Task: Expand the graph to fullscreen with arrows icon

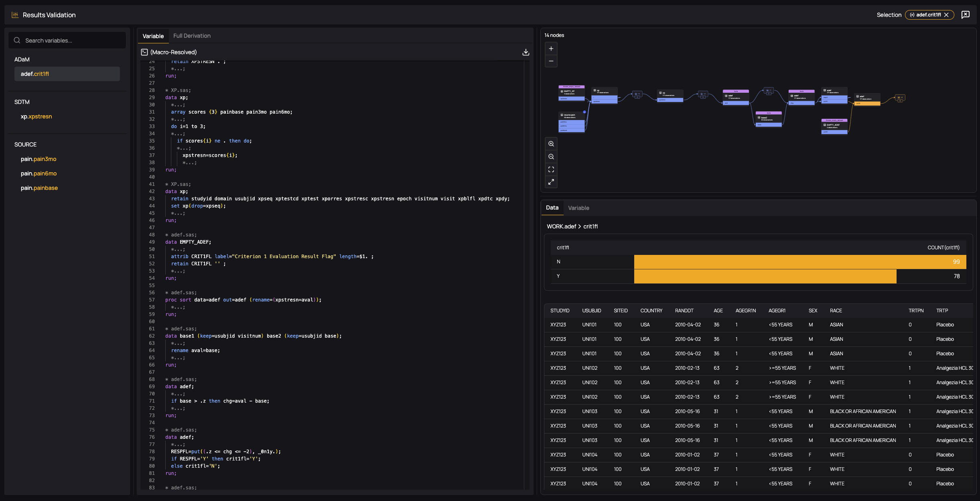Action: (x=551, y=182)
